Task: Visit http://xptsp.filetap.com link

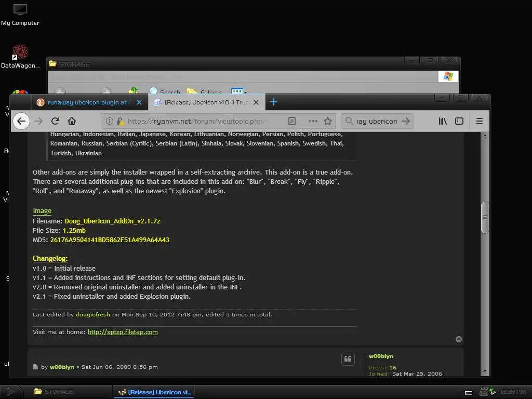Action: (123, 332)
